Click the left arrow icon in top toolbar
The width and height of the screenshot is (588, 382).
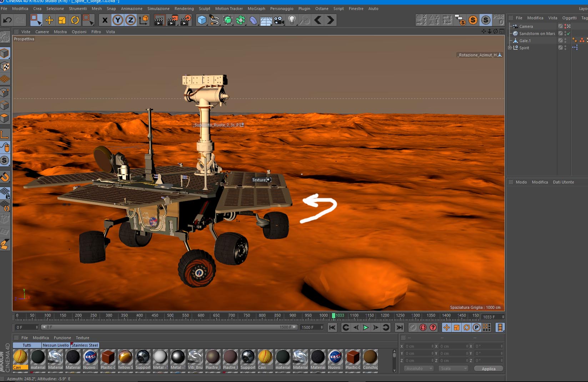click(318, 20)
